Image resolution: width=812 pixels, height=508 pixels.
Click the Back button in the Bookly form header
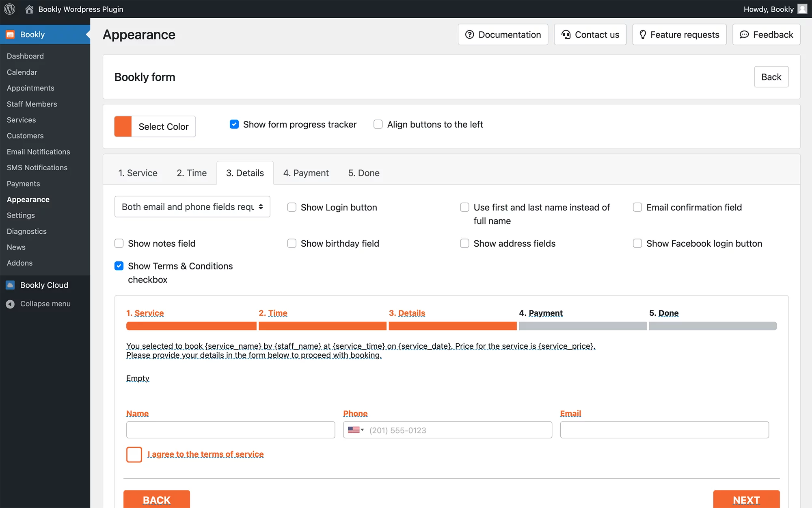tap(771, 77)
